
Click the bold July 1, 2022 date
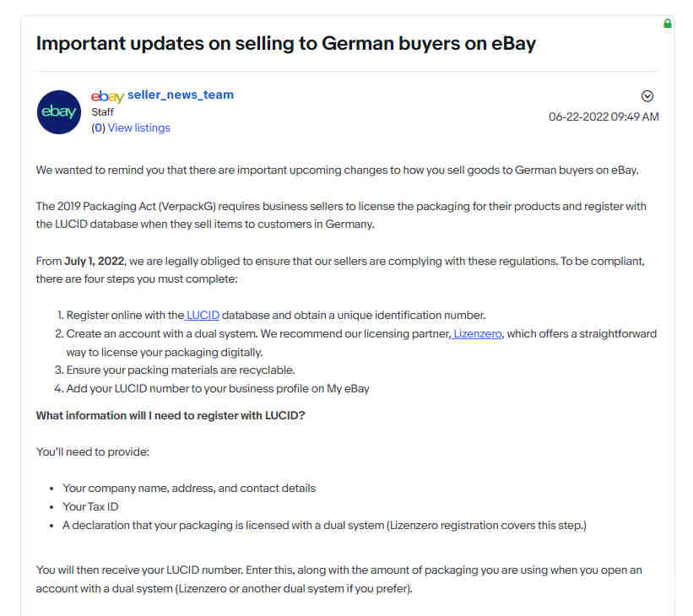click(x=95, y=261)
